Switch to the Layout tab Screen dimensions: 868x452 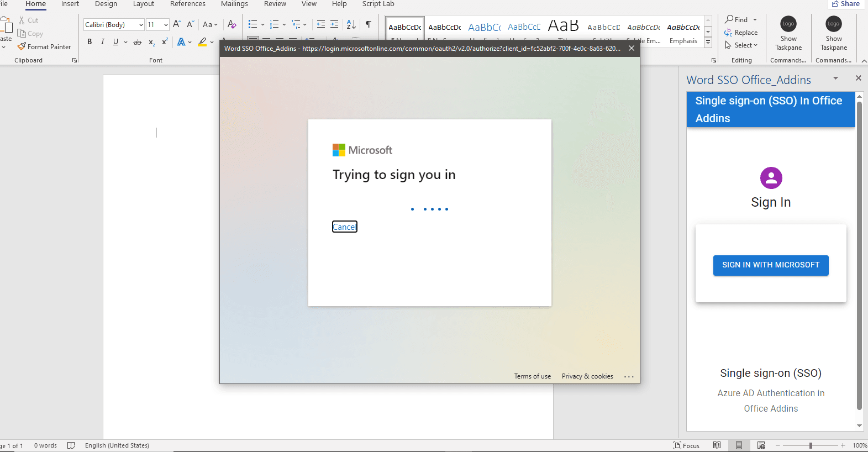click(144, 4)
